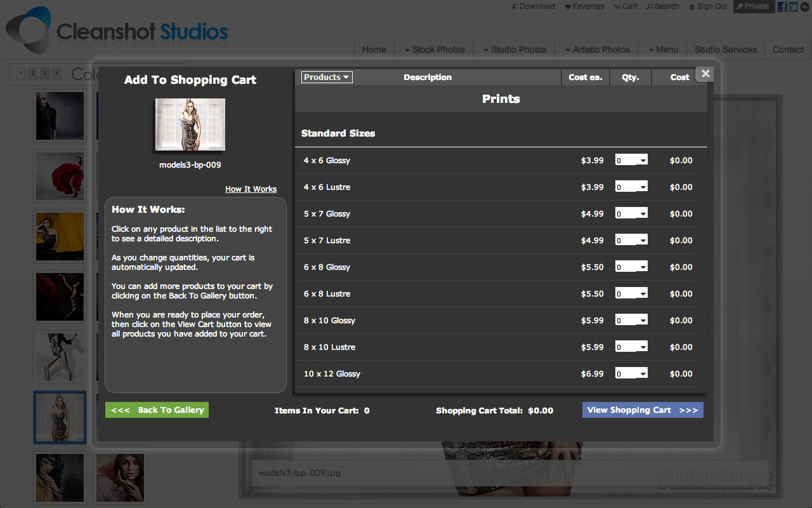Open quantity dropdown for 5 x 7 Lustre
The height and width of the screenshot is (508, 812).
tap(631, 241)
